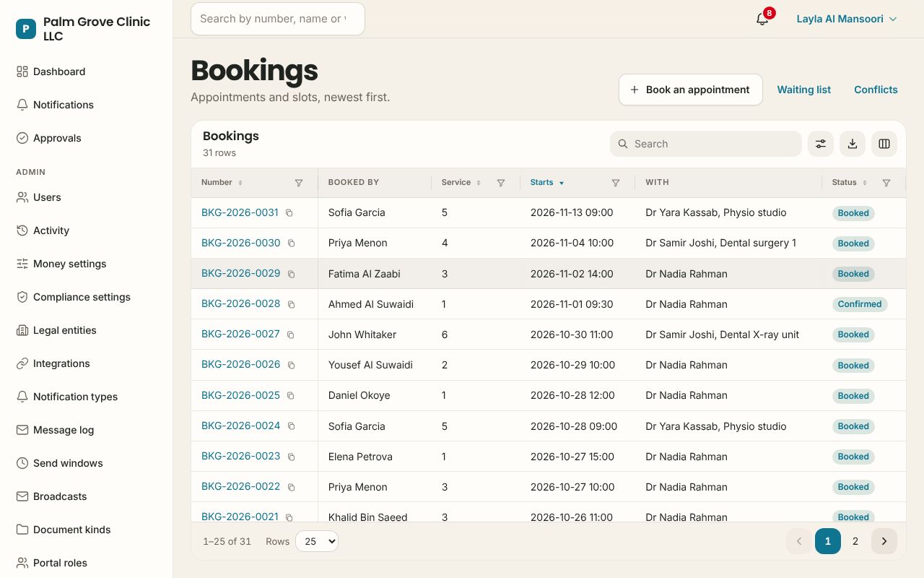Copy booking number BKG-2026-0029

pyautogui.click(x=291, y=274)
